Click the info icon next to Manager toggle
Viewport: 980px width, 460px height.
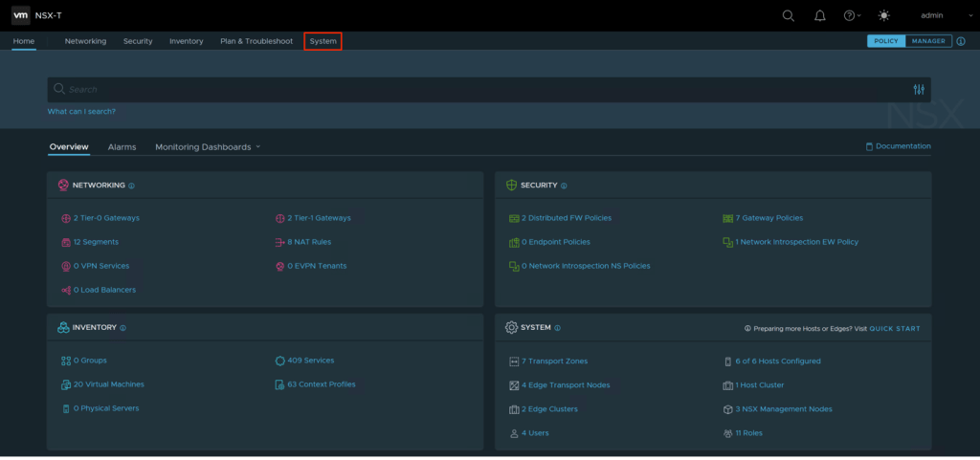tap(961, 41)
